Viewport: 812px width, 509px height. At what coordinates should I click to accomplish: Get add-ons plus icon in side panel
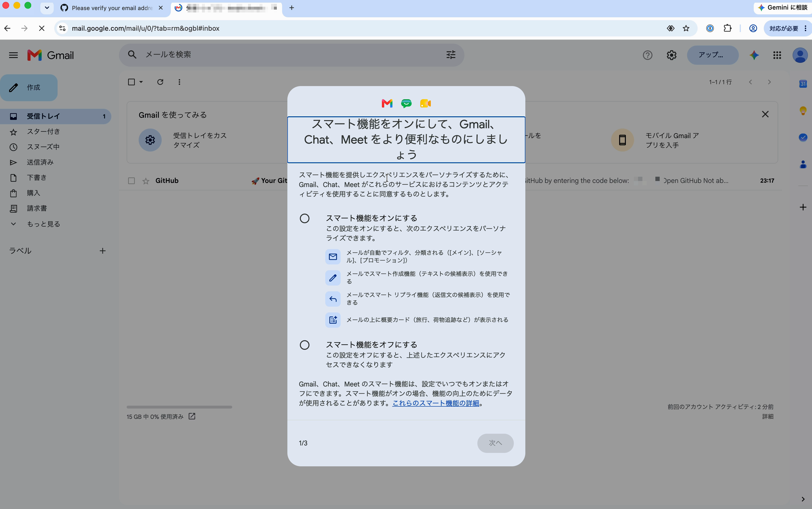coord(803,207)
